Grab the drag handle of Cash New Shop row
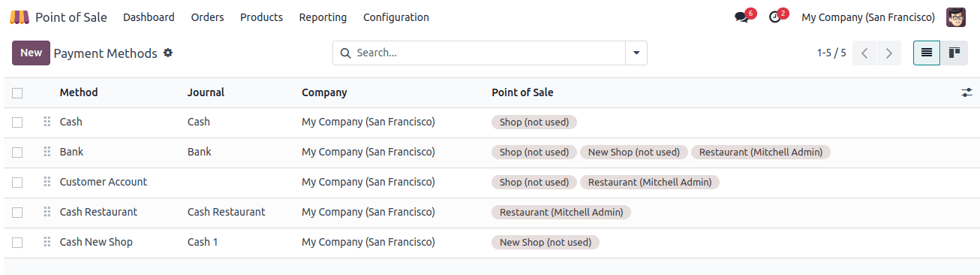Screen dimensions: 980x275 pyautogui.click(x=47, y=242)
